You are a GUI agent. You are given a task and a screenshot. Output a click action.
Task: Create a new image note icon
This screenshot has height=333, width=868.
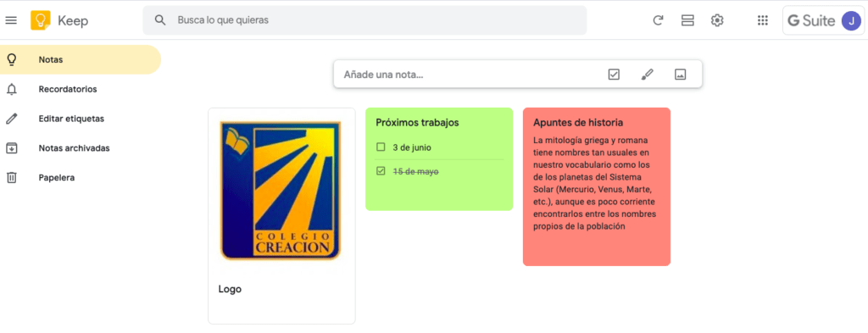[x=681, y=74]
